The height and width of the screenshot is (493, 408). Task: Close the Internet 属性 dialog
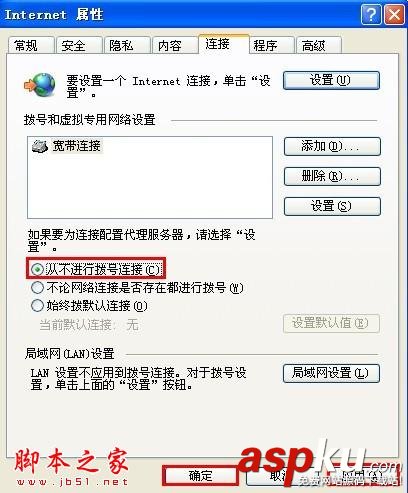coord(394,15)
